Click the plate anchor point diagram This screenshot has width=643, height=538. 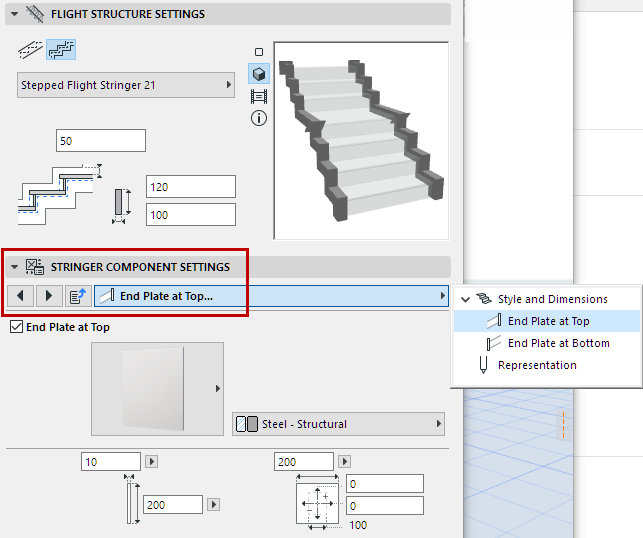pos(318,502)
